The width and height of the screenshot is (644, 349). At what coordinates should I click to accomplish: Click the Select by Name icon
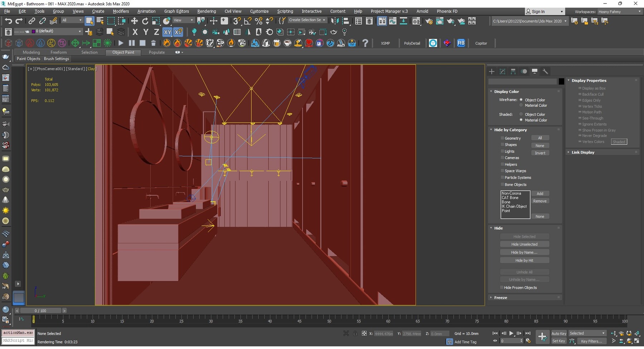(100, 21)
